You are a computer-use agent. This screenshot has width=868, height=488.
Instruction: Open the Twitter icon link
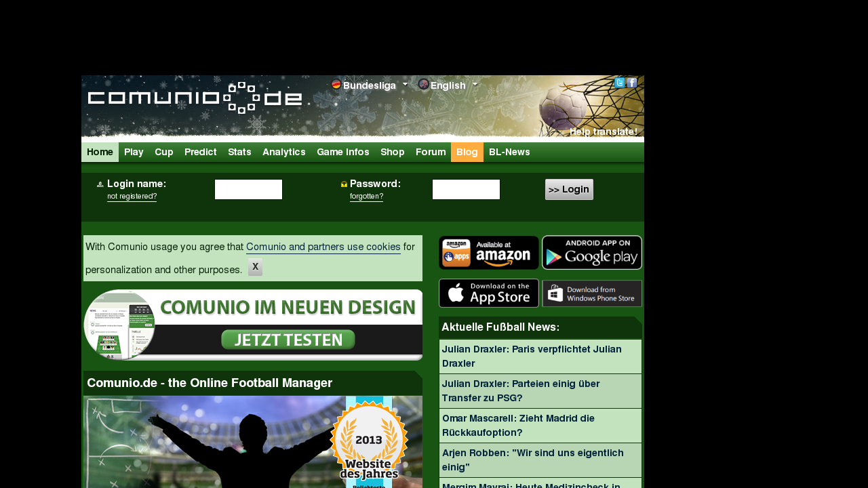(619, 83)
